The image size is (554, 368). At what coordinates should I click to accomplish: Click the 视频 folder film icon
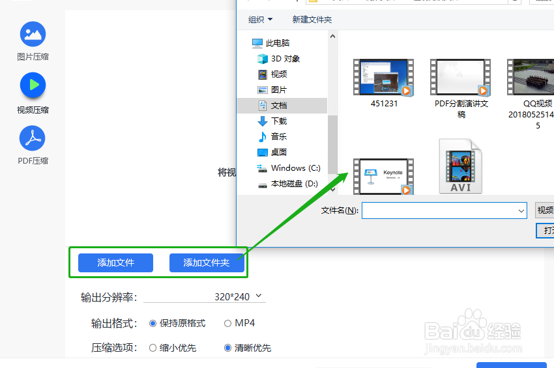263,75
